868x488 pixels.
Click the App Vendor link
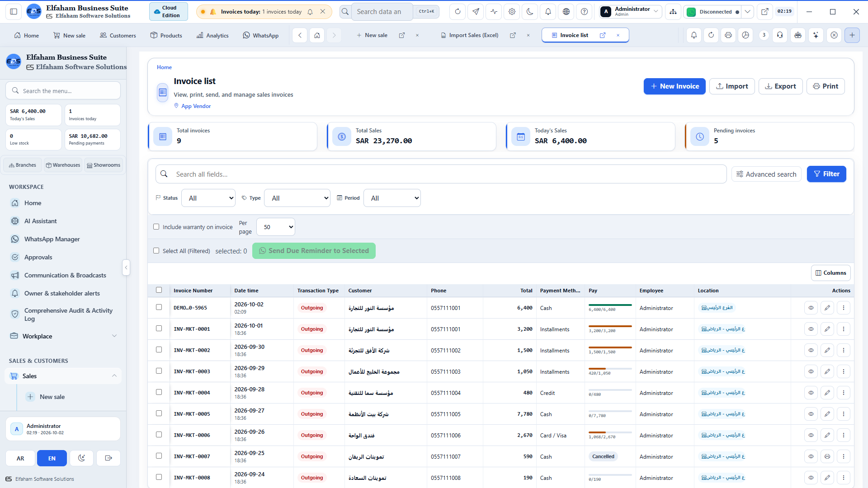click(x=196, y=106)
